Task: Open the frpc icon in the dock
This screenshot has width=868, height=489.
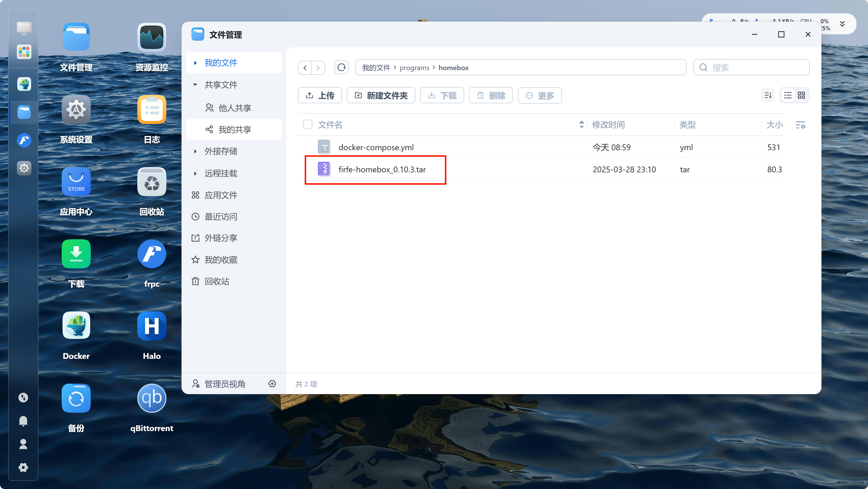Action: tap(24, 140)
